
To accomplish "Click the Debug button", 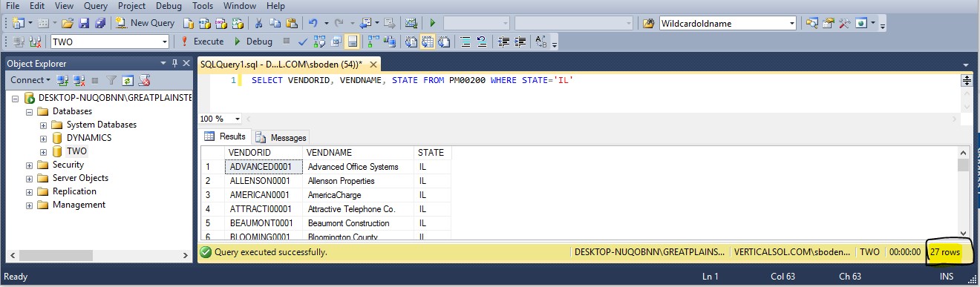I will coord(253,42).
